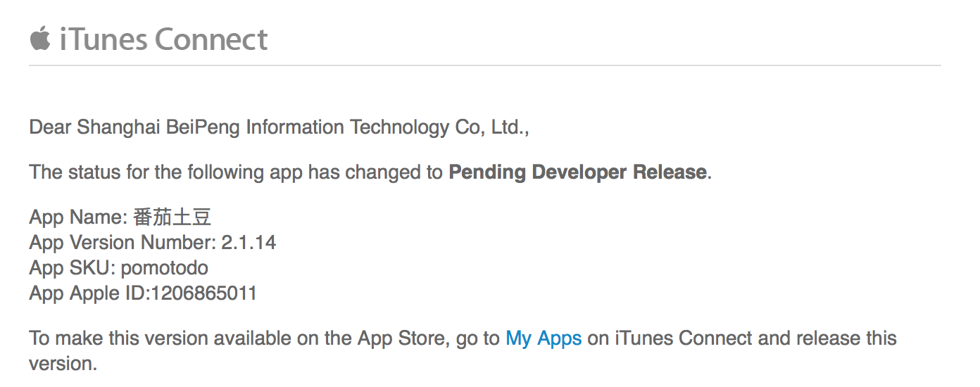Screen dimensions: 980x387
Task: Click the version number 2.1.14
Action: pos(249,243)
